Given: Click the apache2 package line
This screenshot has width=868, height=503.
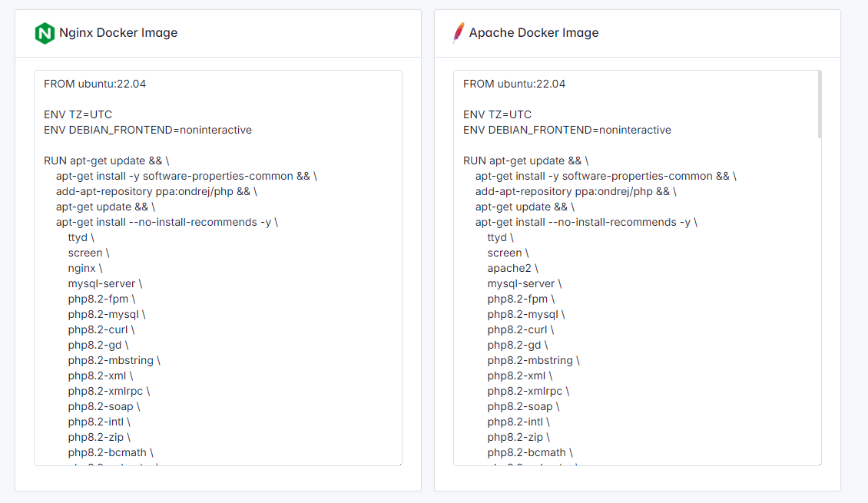Looking at the screenshot, I should point(512,268).
